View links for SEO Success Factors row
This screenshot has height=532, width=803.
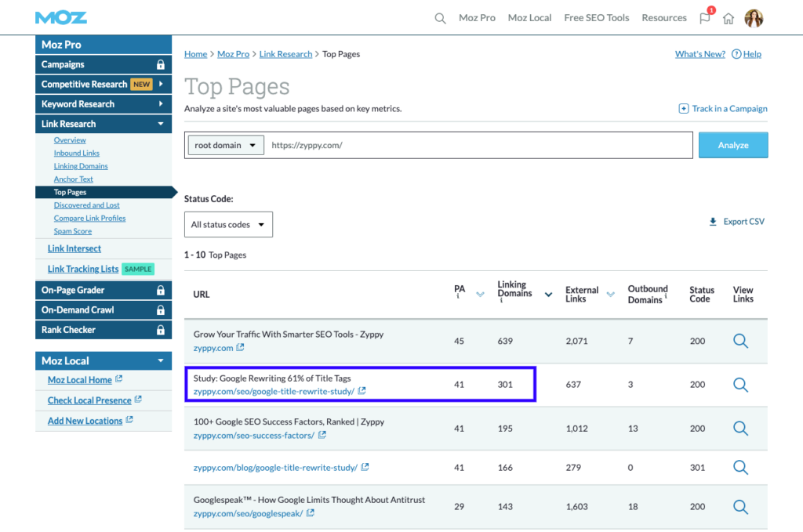740,428
